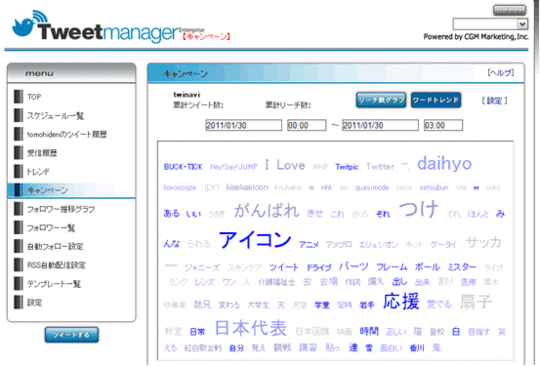
Task: Open the ヘルプ link
Action: point(501,73)
